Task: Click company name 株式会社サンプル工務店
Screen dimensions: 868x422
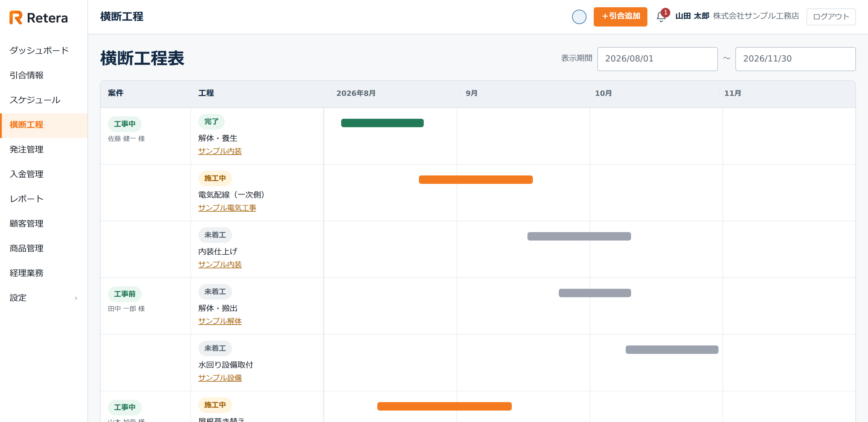Action: click(x=756, y=16)
